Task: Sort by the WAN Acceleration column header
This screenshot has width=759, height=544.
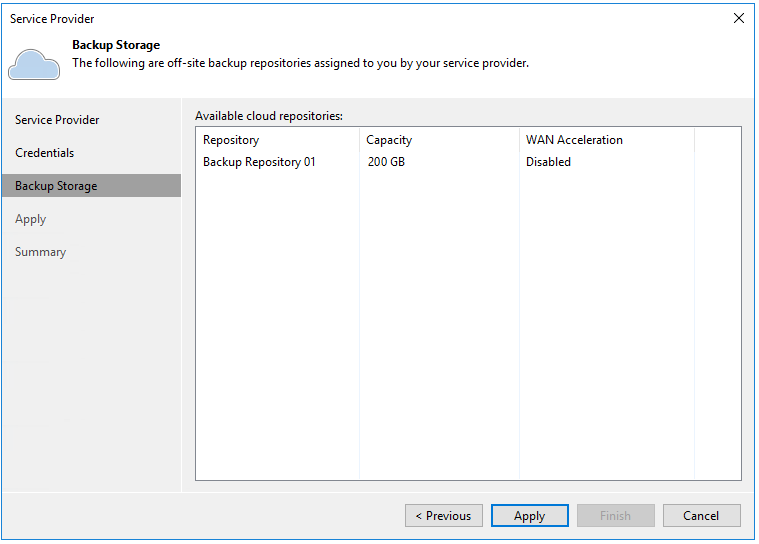Action: click(574, 140)
